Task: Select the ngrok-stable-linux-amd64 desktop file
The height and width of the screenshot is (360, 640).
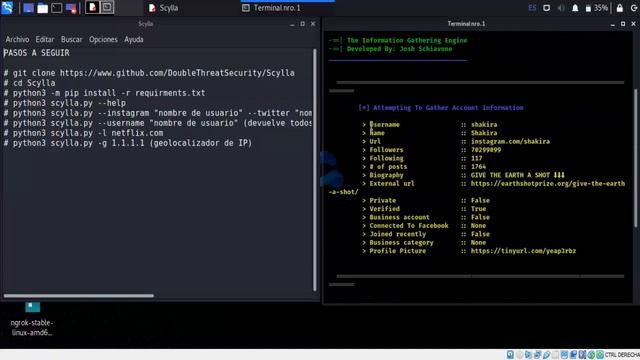Action: tap(32, 319)
